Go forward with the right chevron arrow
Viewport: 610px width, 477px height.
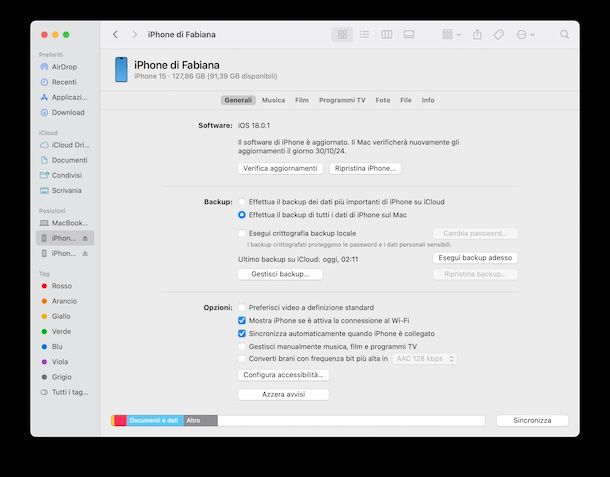[134, 35]
